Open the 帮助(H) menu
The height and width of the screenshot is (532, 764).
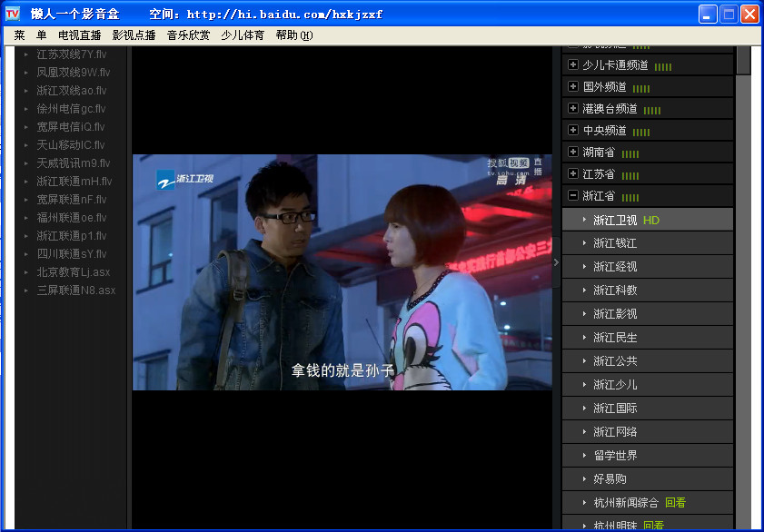coord(293,35)
